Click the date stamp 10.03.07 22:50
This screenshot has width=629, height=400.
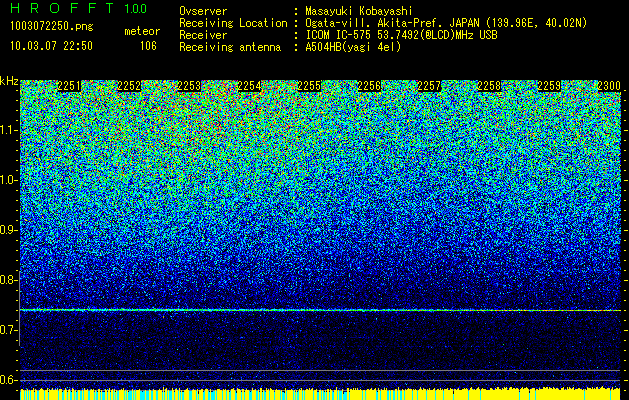51,46
